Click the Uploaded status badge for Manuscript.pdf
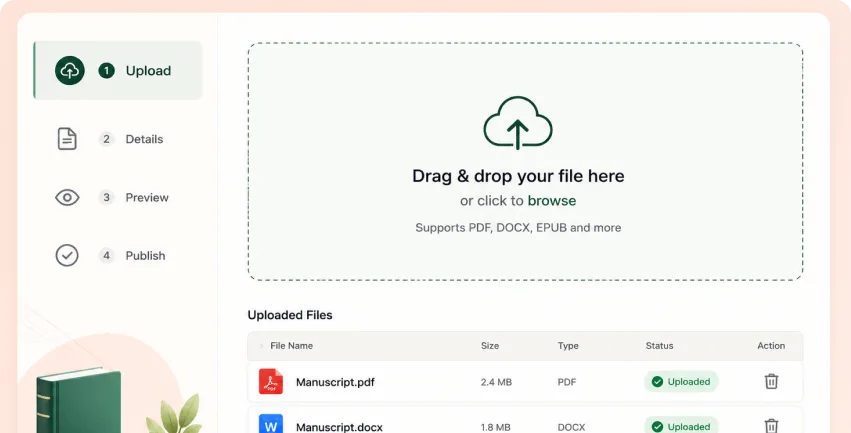Image resolution: width=851 pixels, height=433 pixels. tap(681, 381)
